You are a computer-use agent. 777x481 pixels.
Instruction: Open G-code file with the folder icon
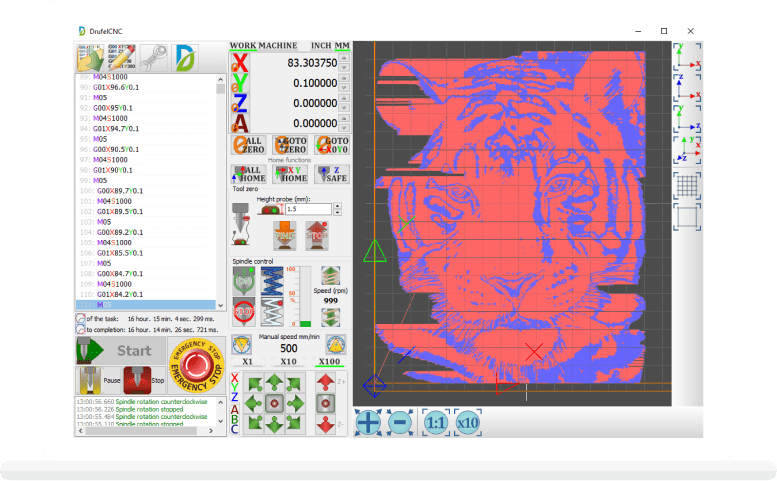pos(91,58)
